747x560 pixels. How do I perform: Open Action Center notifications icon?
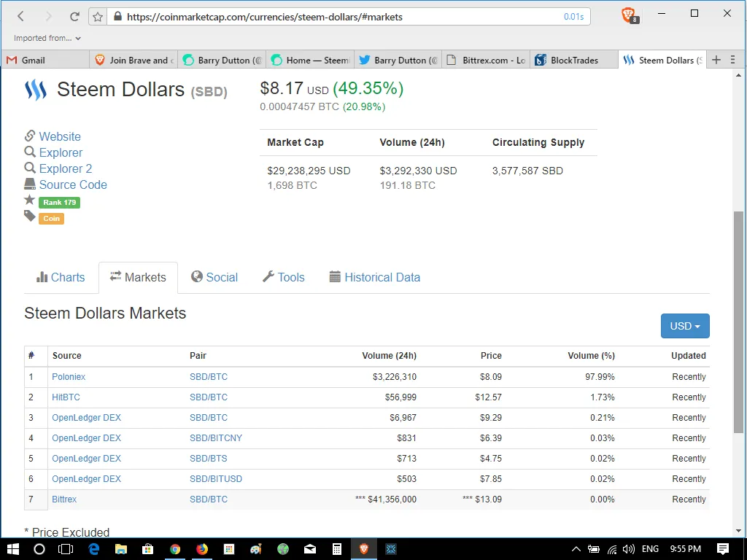point(723,549)
